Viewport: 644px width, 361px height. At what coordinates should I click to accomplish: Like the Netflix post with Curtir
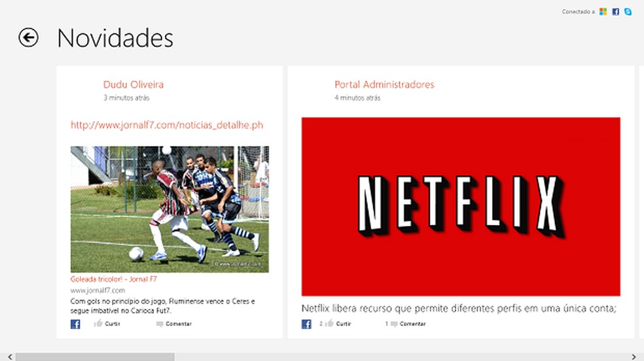[338, 324]
